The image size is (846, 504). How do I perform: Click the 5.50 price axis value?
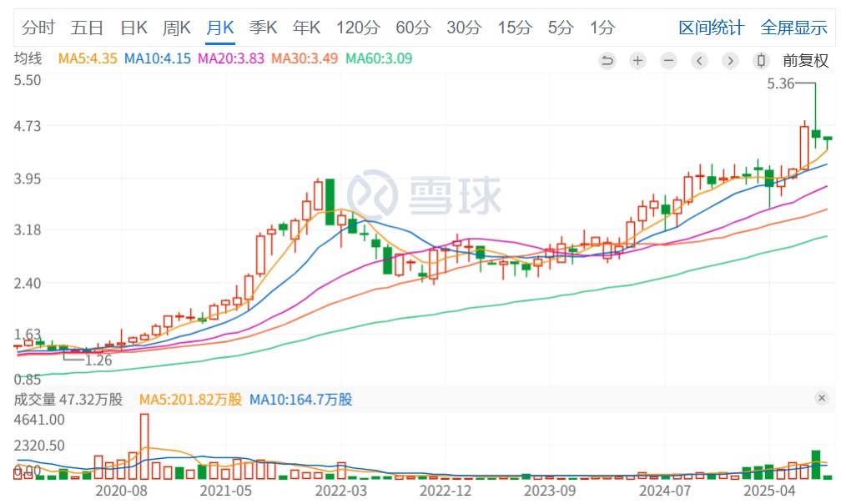pyautogui.click(x=28, y=80)
